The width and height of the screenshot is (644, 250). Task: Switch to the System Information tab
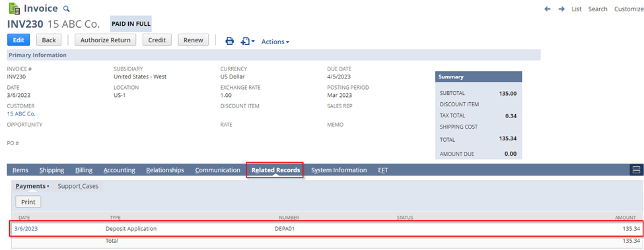click(339, 170)
